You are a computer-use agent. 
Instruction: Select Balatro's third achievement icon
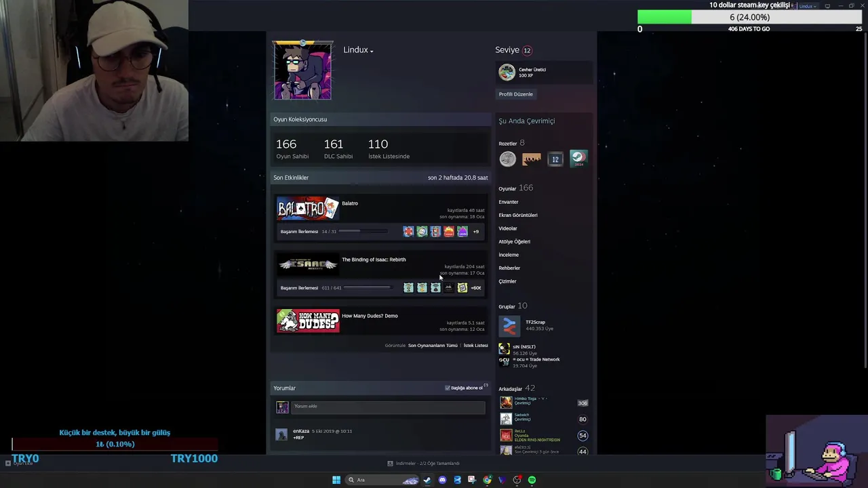click(x=435, y=232)
